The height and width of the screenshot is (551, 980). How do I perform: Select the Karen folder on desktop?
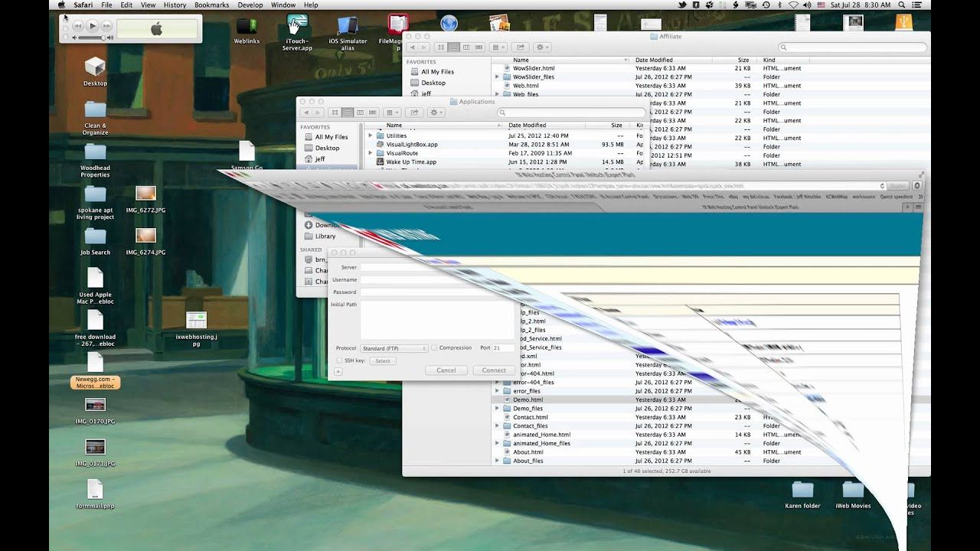[x=802, y=494]
